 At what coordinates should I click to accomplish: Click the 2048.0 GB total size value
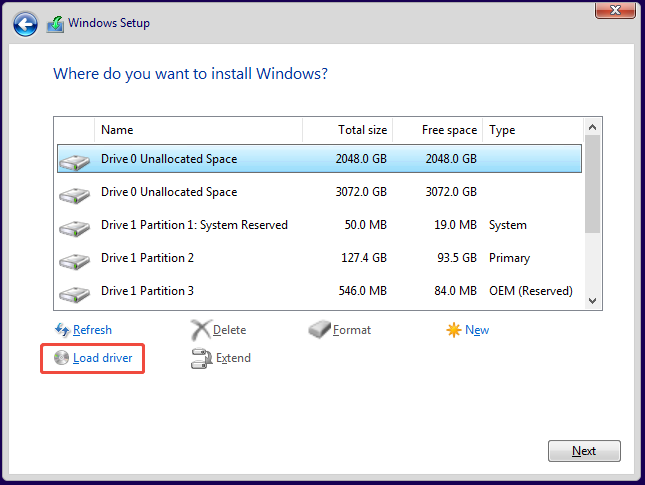(361, 158)
